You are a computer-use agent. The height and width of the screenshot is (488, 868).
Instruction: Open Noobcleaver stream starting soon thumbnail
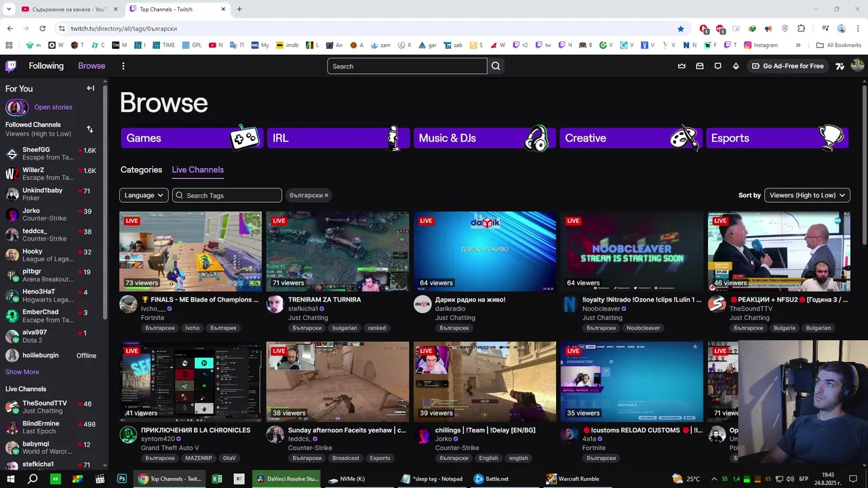tap(632, 251)
